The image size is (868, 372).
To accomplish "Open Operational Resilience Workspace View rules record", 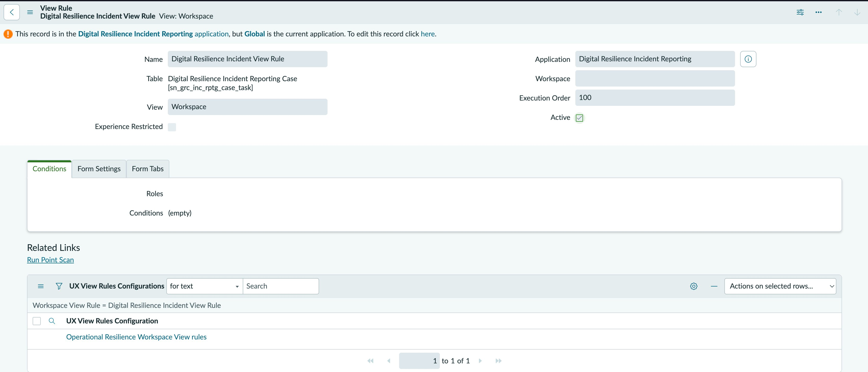I will pyautogui.click(x=136, y=337).
